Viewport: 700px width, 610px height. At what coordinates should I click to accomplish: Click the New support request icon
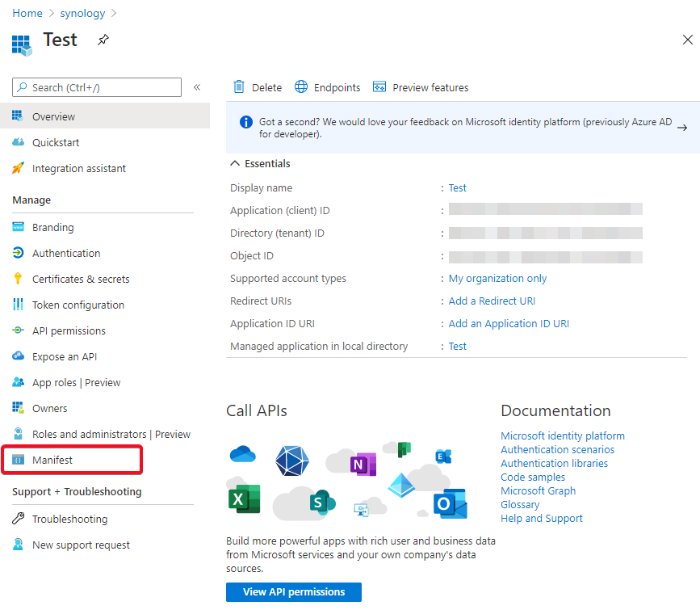pyautogui.click(x=18, y=545)
